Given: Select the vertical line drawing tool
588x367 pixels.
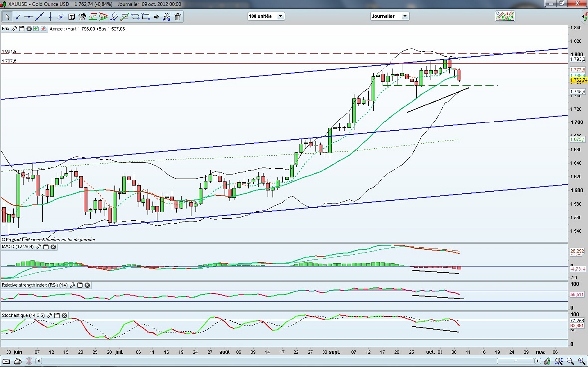Looking at the screenshot, I should (x=50, y=17).
